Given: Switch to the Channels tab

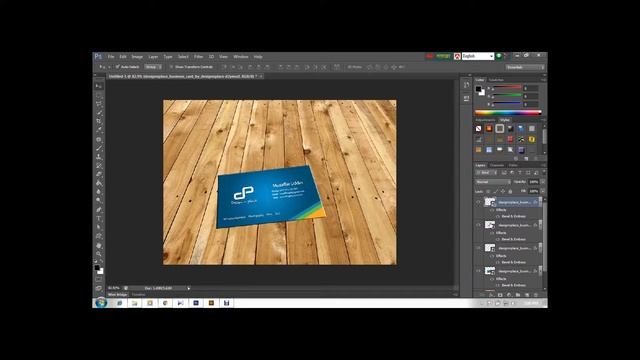Looking at the screenshot, I should [x=497, y=165].
